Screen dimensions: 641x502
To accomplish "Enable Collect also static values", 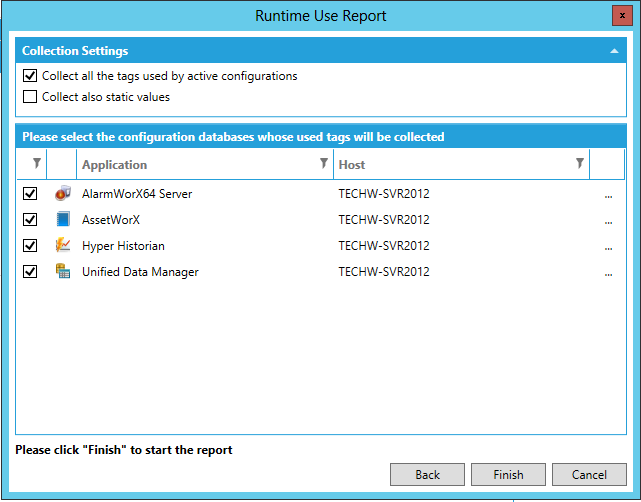I will pyautogui.click(x=30, y=97).
